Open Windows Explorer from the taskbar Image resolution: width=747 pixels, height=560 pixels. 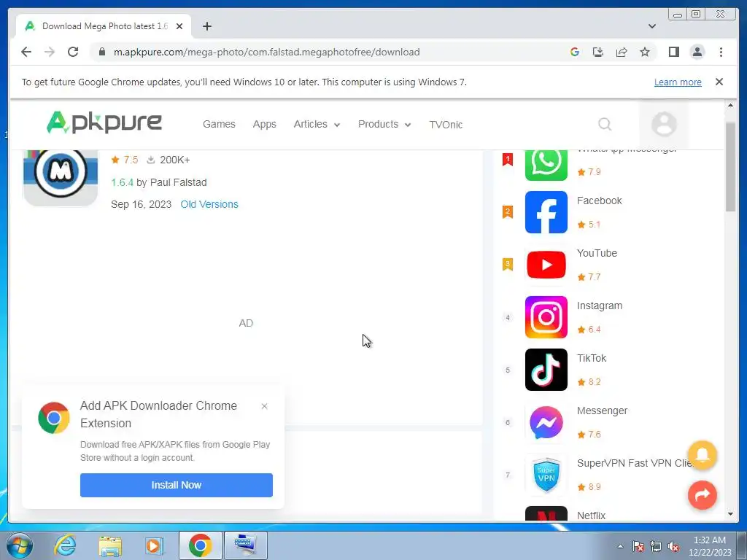pyautogui.click(x=110, y=545)
